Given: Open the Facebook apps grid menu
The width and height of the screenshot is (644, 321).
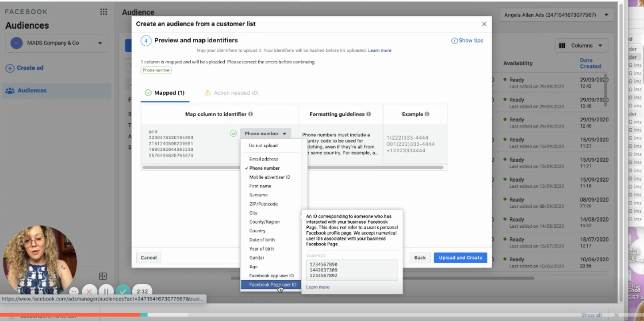Looking at the screenshot, I should pos(103,12).
